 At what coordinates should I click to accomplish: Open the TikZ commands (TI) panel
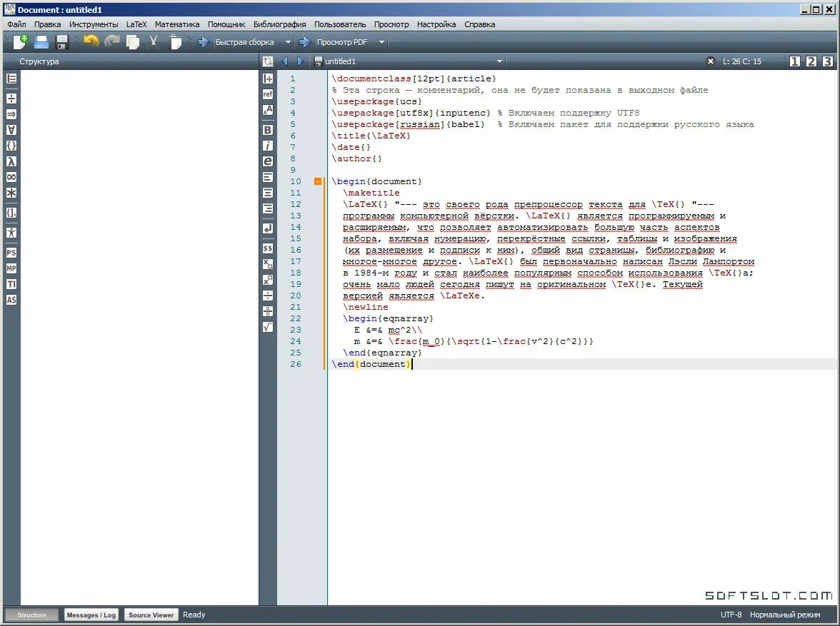[x=11, y=284]
